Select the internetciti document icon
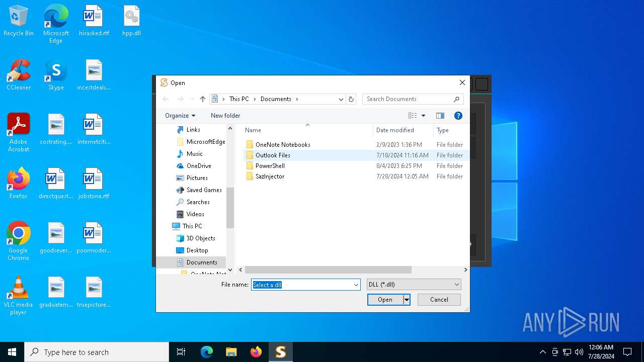The width and height of the screenshot is (644, 362). (x=94, y=130)
